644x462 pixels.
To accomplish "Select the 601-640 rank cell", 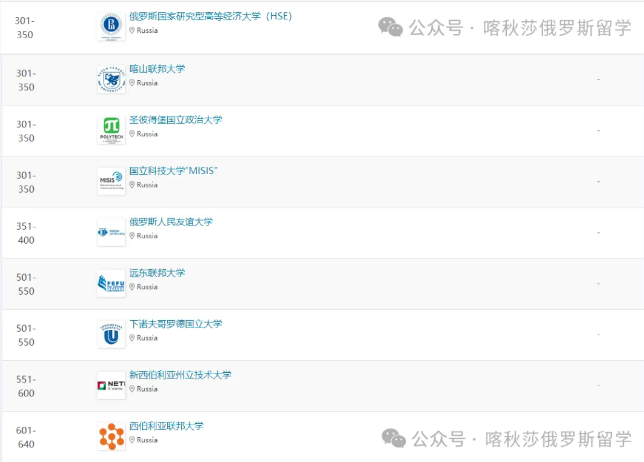I will [x=26, y=437].
